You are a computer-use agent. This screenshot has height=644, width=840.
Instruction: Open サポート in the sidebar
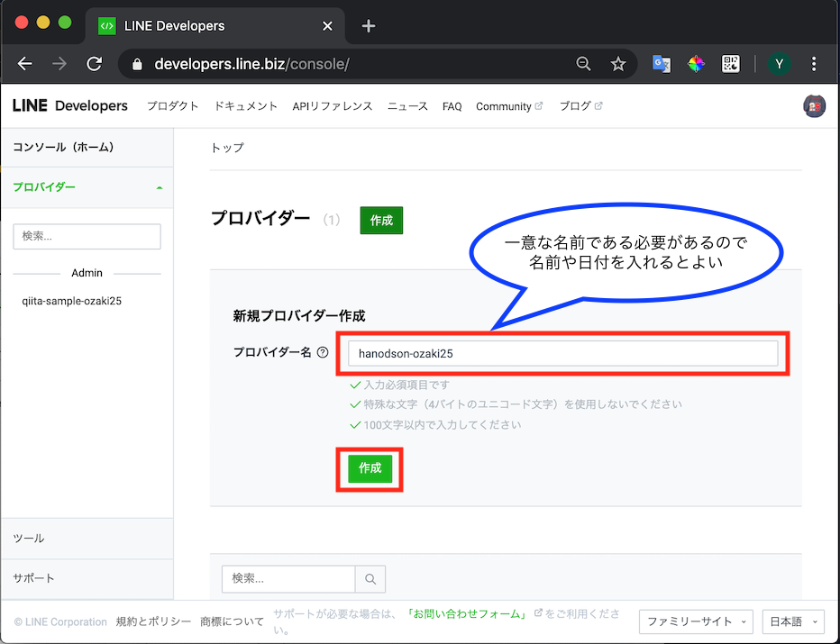click(x=87, y=578)
